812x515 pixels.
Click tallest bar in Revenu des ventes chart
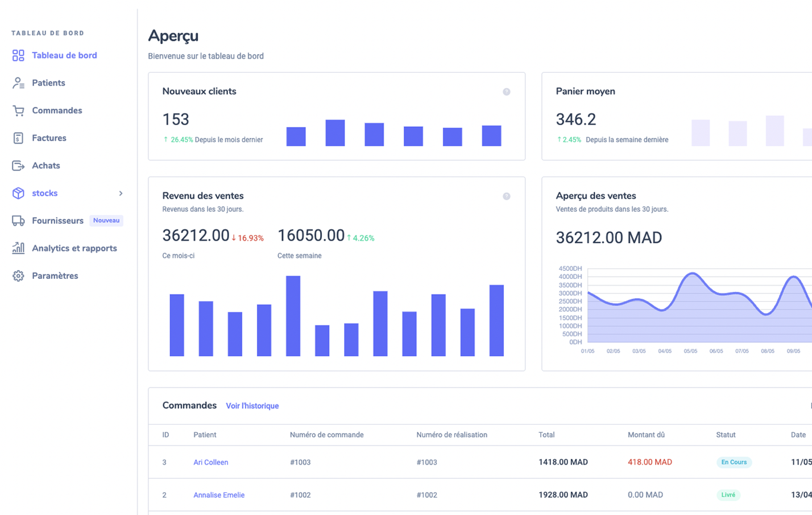coord(293,316)
